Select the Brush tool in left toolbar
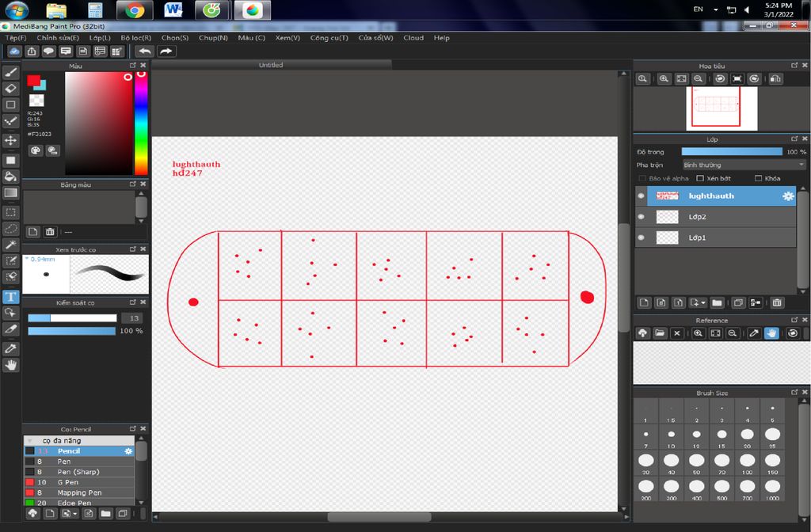 (x=11, y=72)
